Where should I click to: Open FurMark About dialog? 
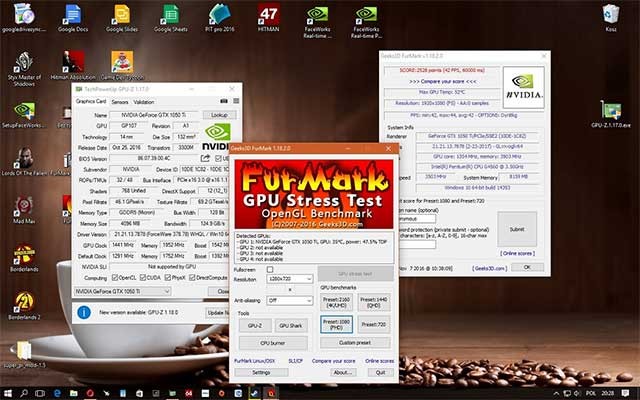pos(343,373)
